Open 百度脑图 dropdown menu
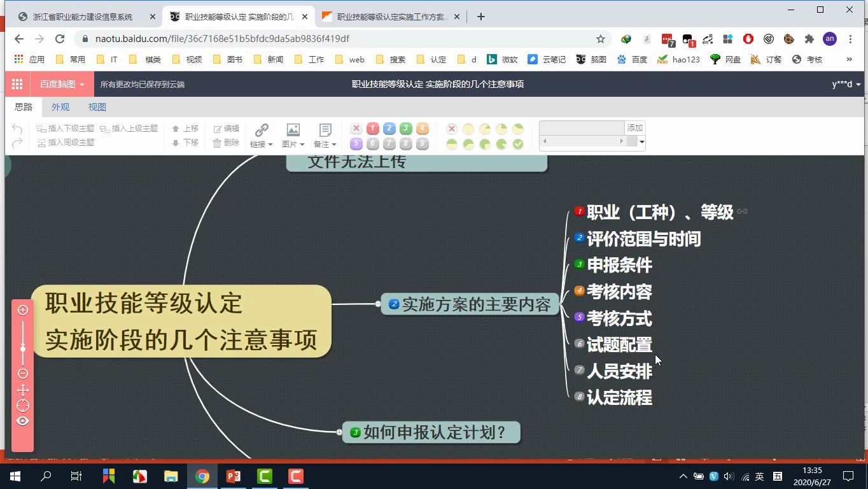Viewport: 868px width, 489px height. pos(62,84)
